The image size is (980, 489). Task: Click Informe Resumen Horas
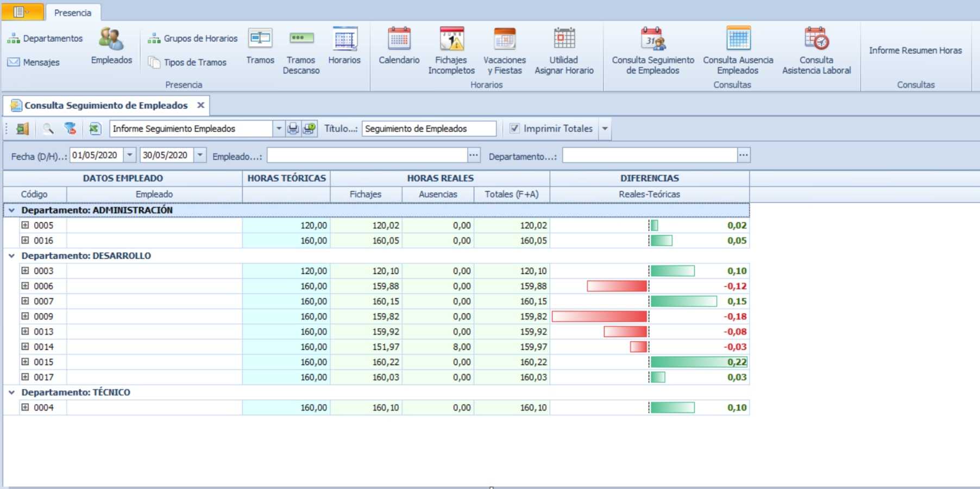(915, 51)
